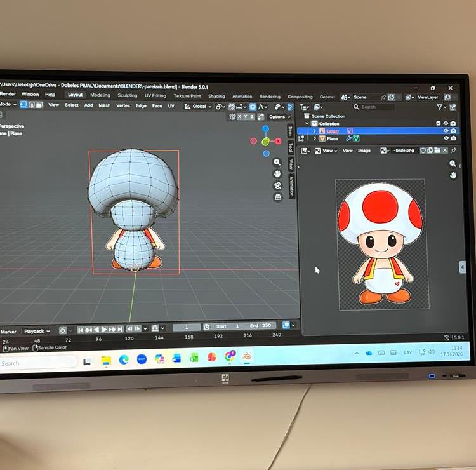The image size is (476, 470).
Task: Toggle Y axis mirror button
Action: [x=246, y=117]
